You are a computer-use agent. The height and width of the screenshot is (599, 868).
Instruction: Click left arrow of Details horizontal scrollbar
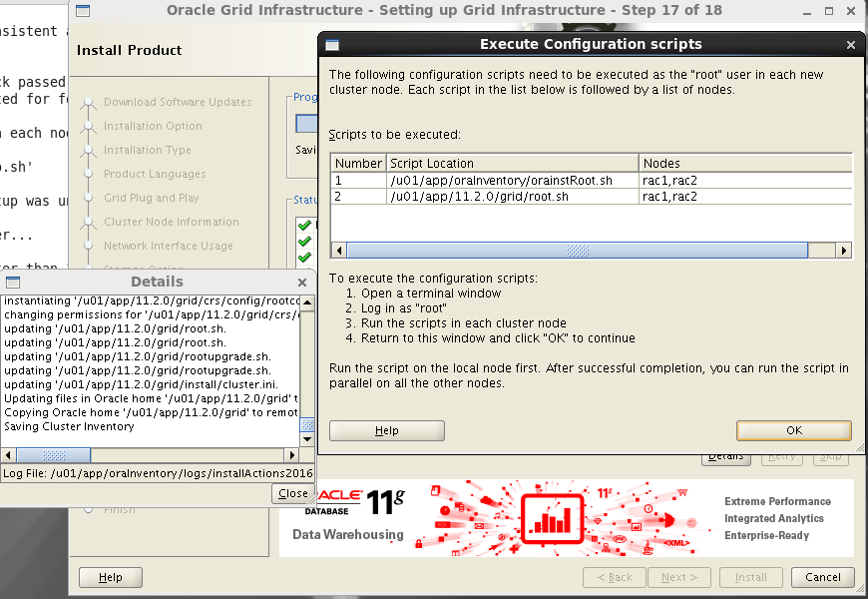click(x=8, y=455)
